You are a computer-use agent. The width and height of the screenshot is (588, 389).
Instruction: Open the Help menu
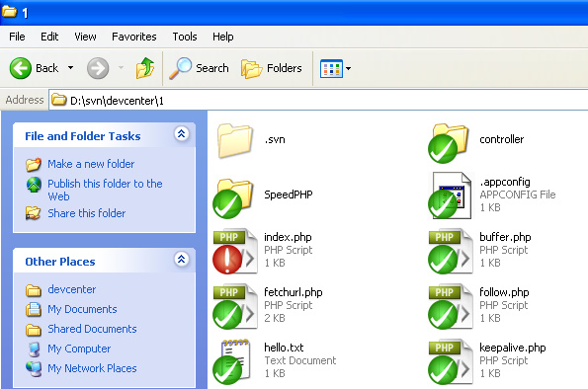(x=222, y=37)
